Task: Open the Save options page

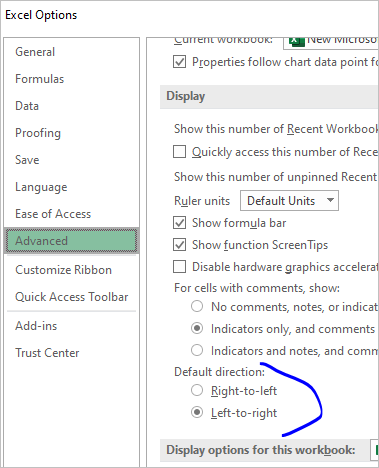Action: click(x=27, y=160)
